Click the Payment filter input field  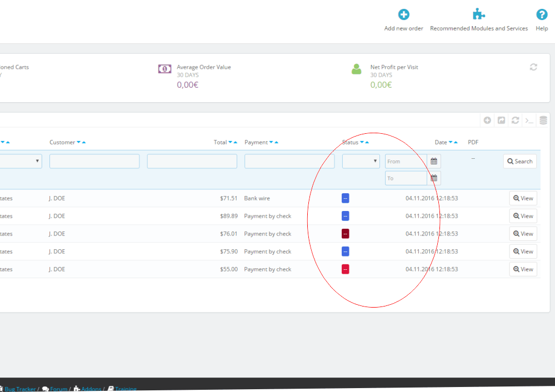pyautogui.click(x=289, y=162)
